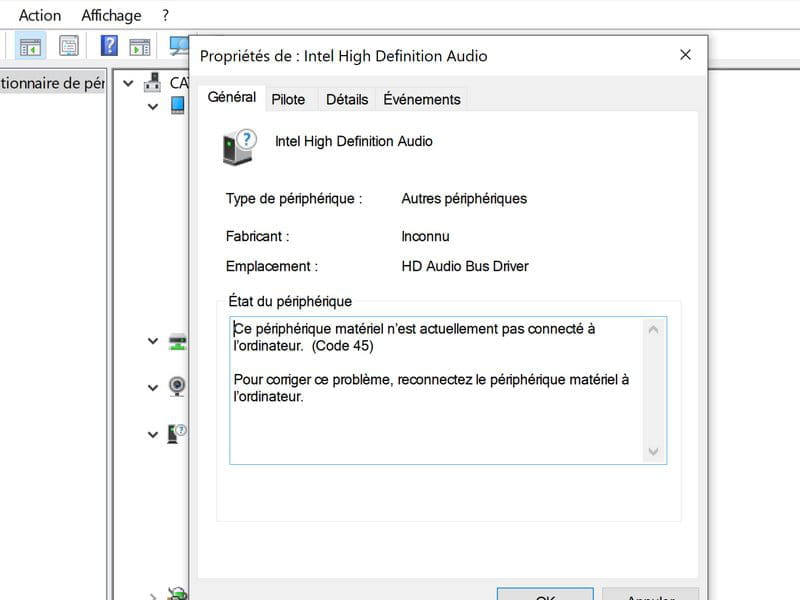Collapse the network adapter category chevron

153,341
